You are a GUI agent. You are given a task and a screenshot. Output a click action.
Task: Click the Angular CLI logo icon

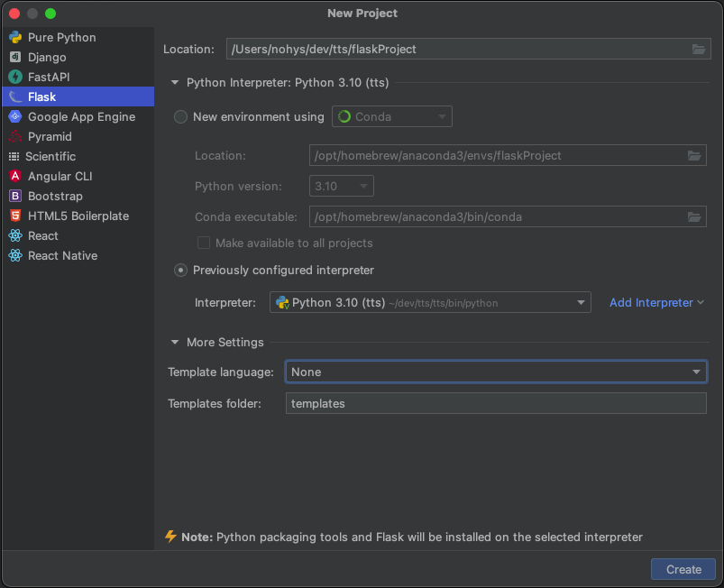pos(15,176)
